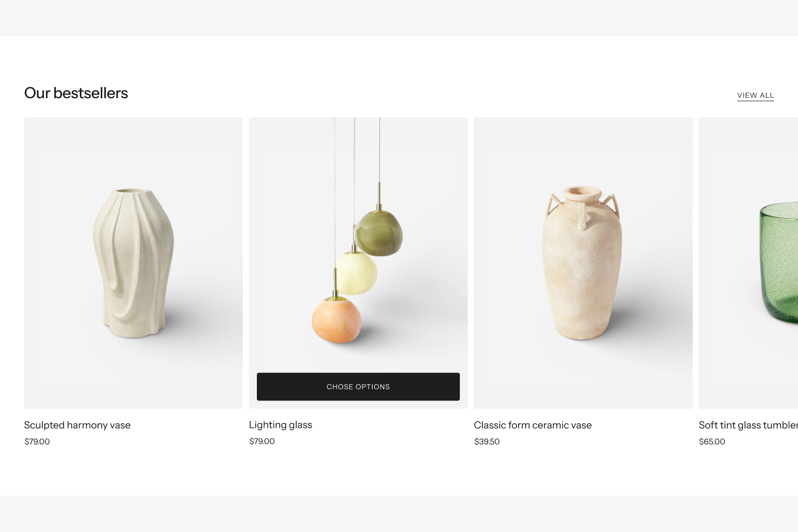
Task: Click the olive green pendant lamp
Action: pyautogui.click(x=379, y=231)
